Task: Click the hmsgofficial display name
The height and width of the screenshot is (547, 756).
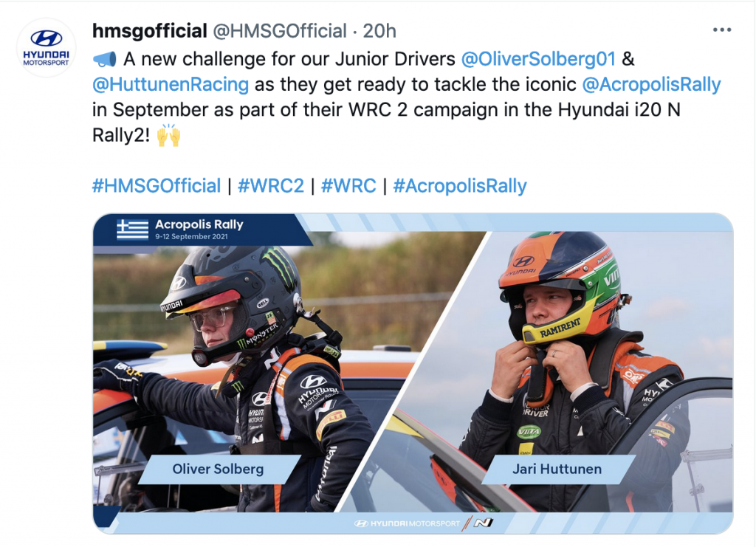Action: click(149, 31)
